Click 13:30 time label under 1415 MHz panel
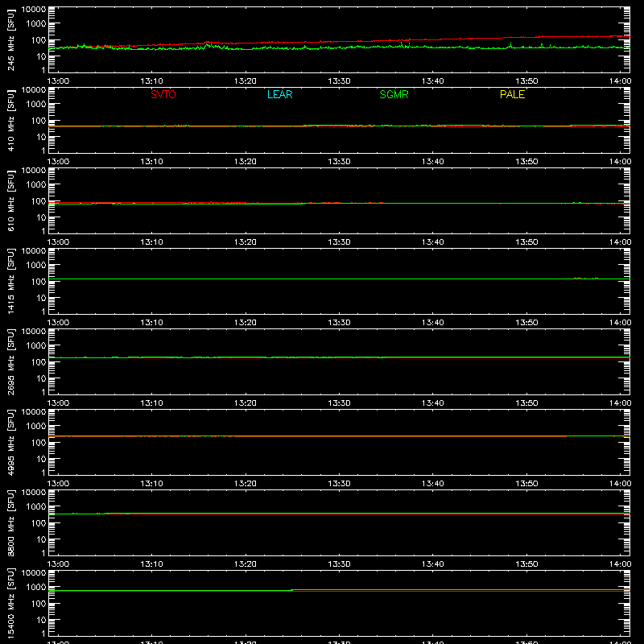644x644 pixels. [x=339, y=323]
